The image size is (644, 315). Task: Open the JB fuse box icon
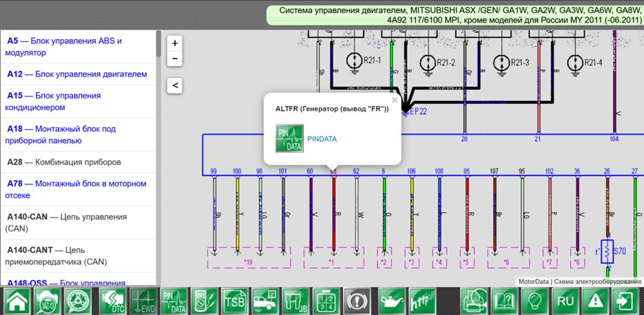295,301
